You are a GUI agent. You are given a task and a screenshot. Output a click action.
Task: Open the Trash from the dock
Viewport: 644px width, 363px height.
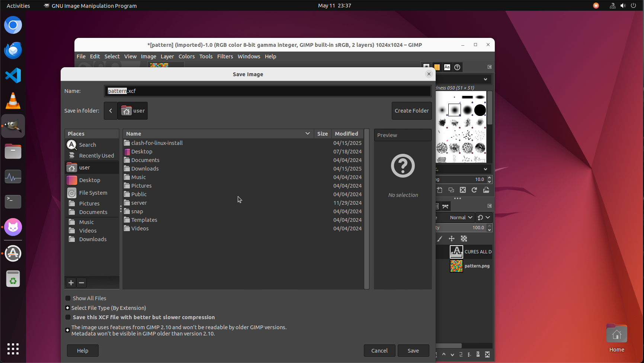(x=13, y=279)
